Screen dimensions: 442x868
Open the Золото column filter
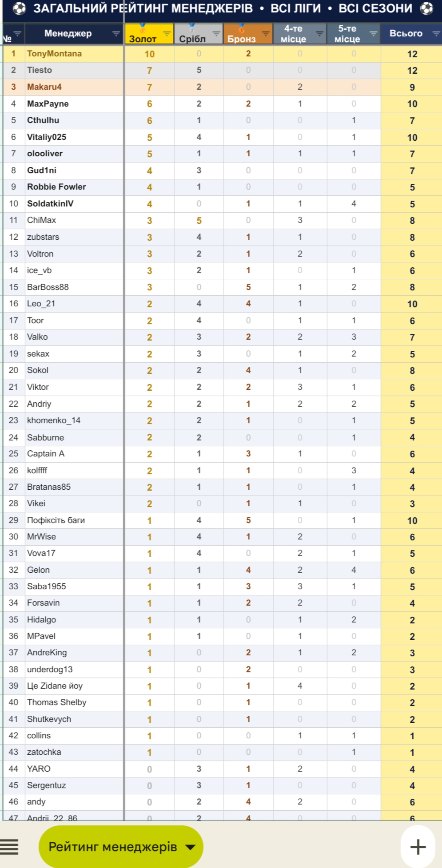pos(167,34)
